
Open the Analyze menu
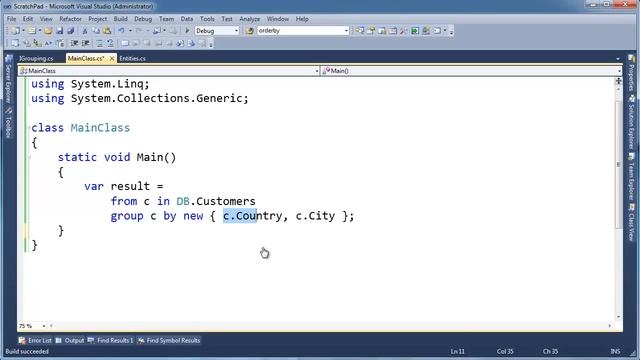coord(249,19)
